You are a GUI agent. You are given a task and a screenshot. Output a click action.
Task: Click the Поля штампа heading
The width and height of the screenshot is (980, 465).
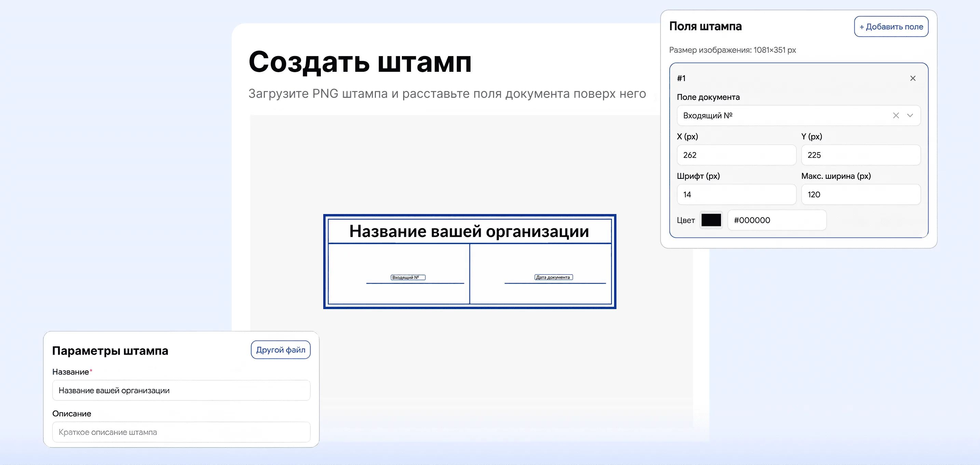coord(705,26)
